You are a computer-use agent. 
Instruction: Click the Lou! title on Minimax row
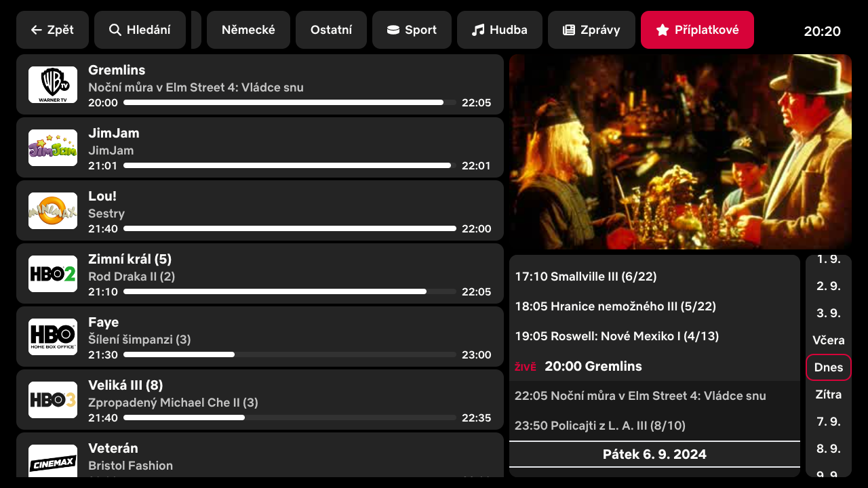click(102, 196)
